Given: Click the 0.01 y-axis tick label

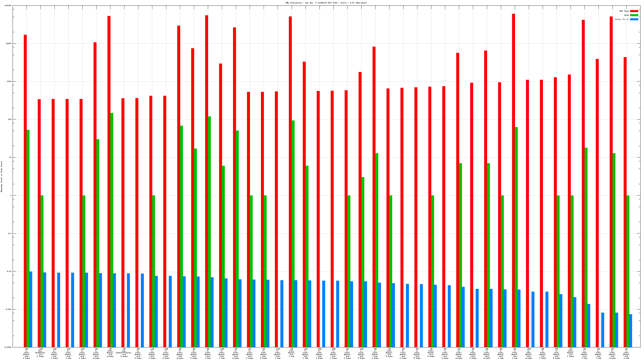Looking at the screenshot, I should pyautogui.click(x=9, y=271).
